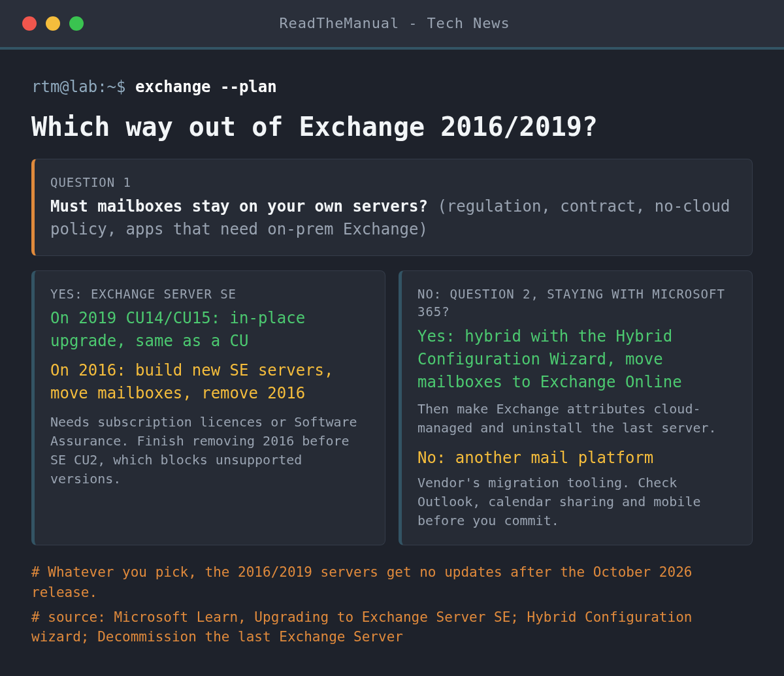Click the 'Needs subscription licences or Software Assurance' note
784x676 pixels.
(x=204, y=451)
